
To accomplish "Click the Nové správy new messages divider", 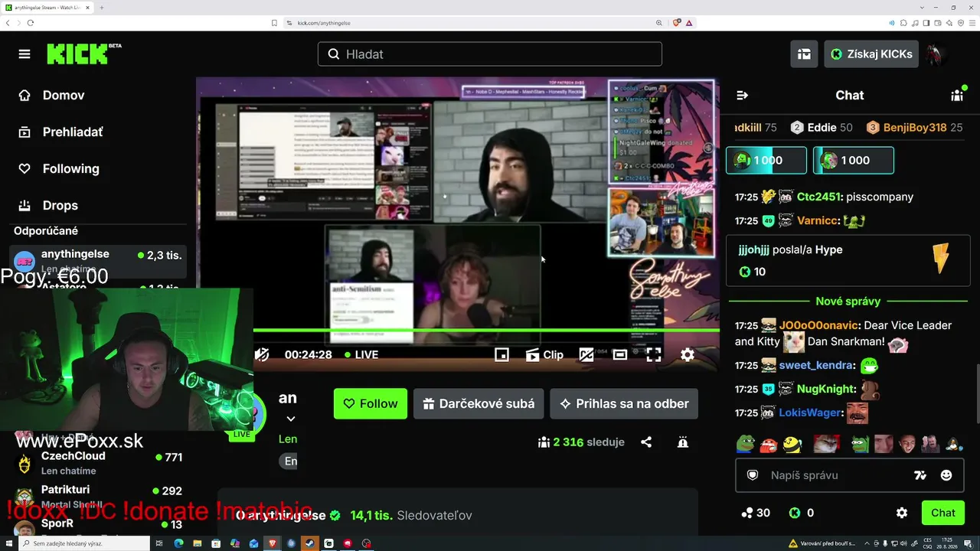I will coord(848,301).
